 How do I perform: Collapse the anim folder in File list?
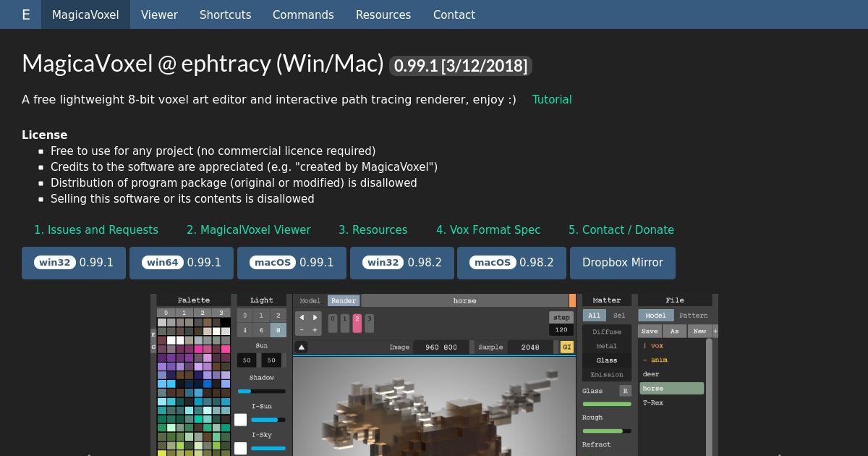[x=655, y=360]
